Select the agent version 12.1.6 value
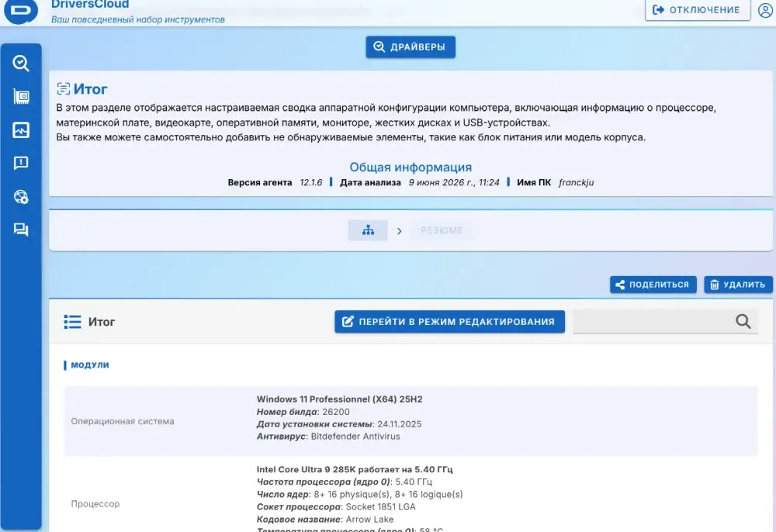This screenshot has height=532, width=776. (x=311, y=182)
